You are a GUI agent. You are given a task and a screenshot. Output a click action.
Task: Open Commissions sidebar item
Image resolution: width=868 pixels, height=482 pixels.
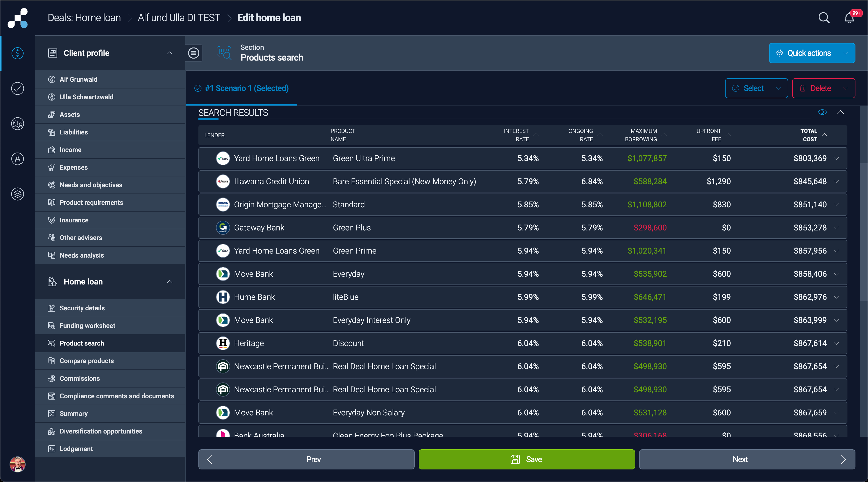pyautogui.click(x=110, y=378)
